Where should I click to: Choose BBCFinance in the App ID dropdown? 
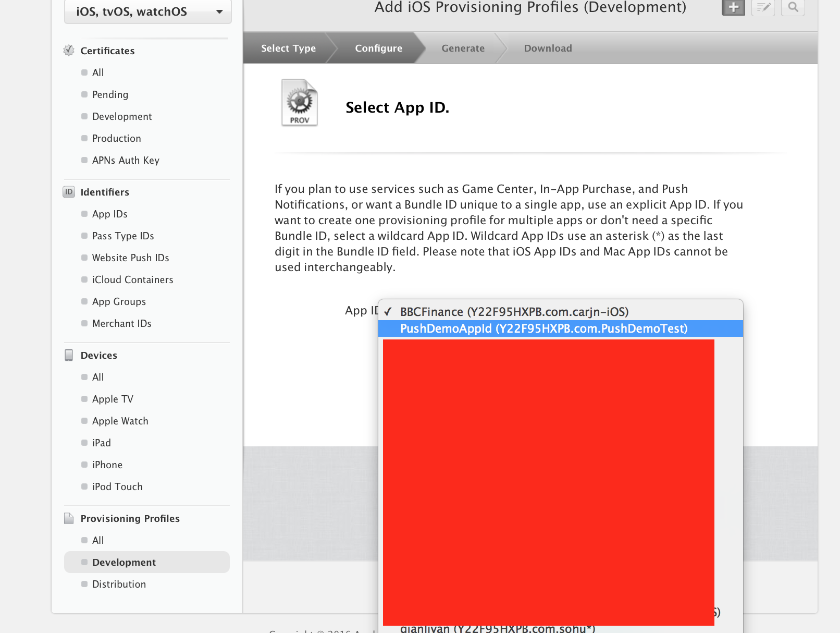pyautogui.click(x=514, y=312)
